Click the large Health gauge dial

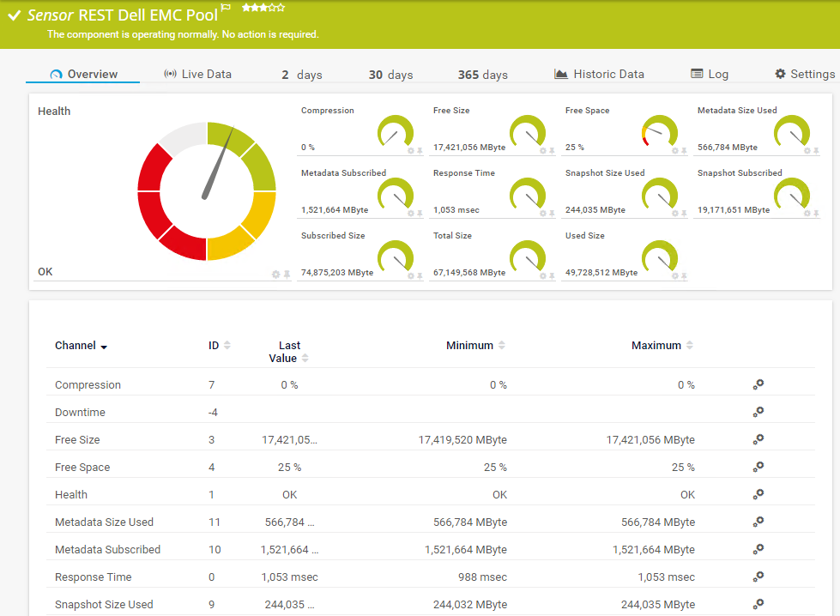207,191
